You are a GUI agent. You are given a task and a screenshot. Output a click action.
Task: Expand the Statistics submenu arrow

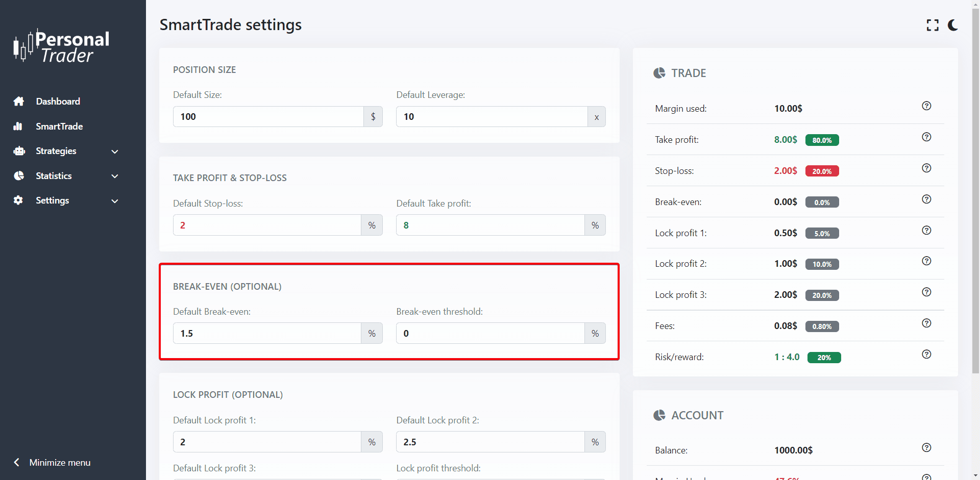[x=115, y=176]
